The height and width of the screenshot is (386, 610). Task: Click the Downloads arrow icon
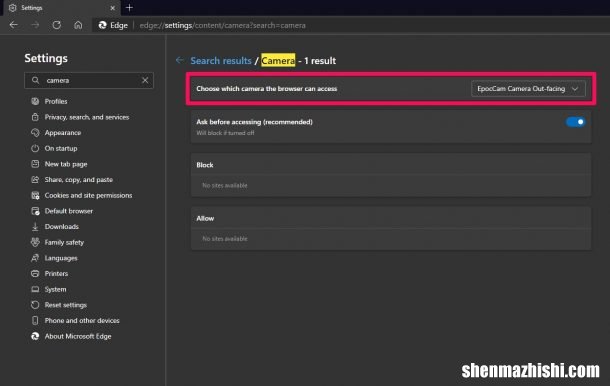[x=35, y=226]
